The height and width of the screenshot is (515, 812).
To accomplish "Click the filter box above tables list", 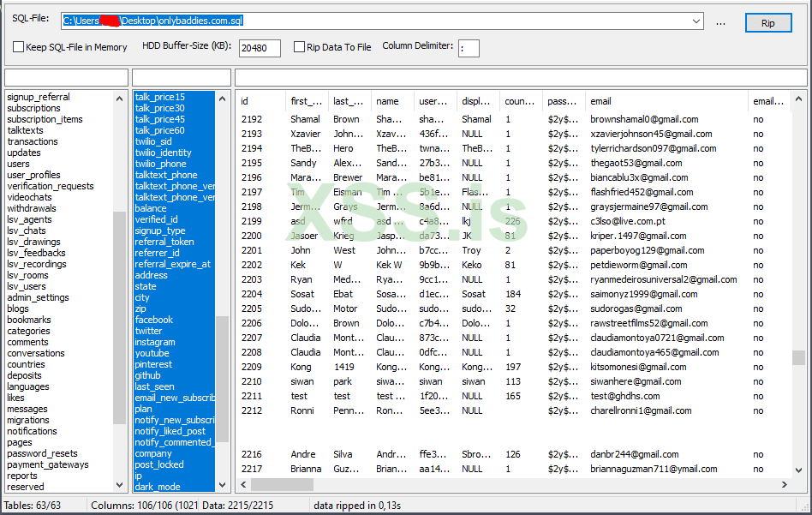I will 66,78.
